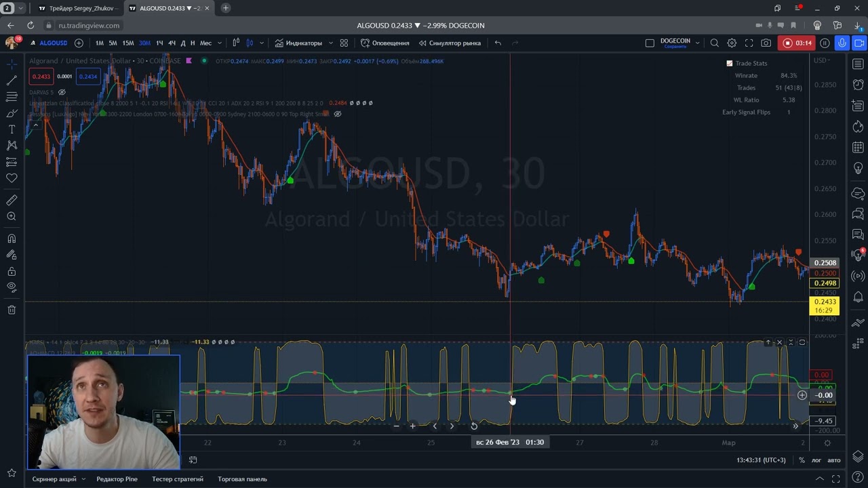The height and width of the screenshot is (488, 868).
Task: Click the buy price 0.2434 button
Action: click(87, 77)
